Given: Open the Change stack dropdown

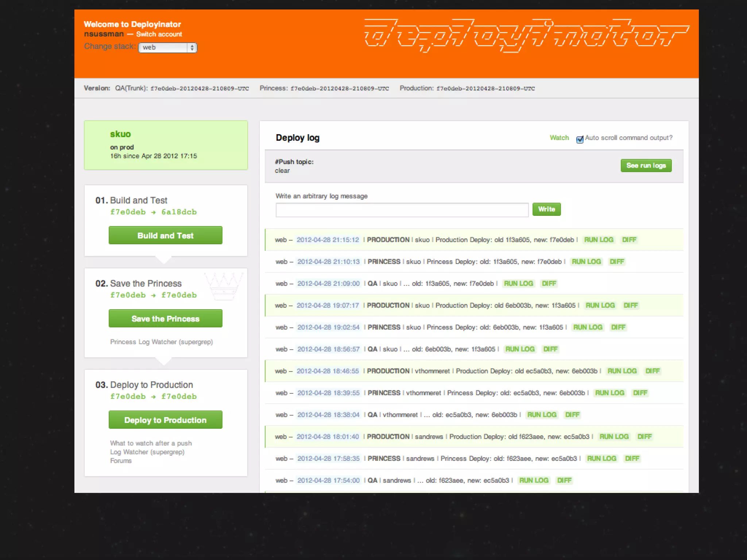Looking at the screenshot, I should tap(167, 47).
